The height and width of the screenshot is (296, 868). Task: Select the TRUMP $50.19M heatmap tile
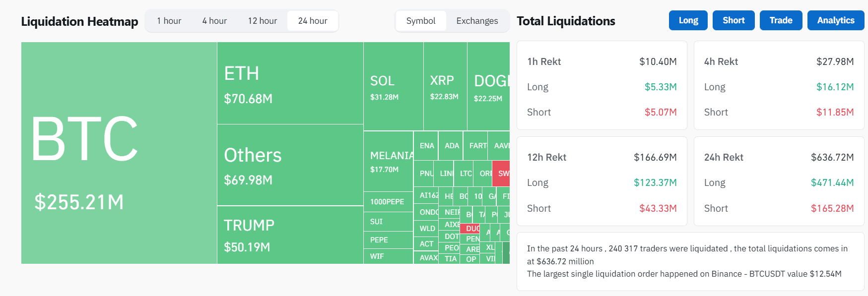pos(290,235)
